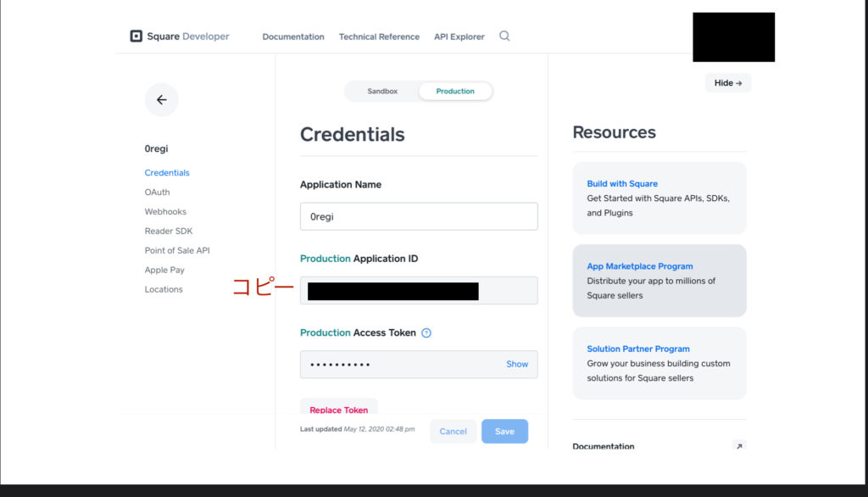Select OAuth in the sidebar
The image size is (868, 497).
tap(158, 193)
